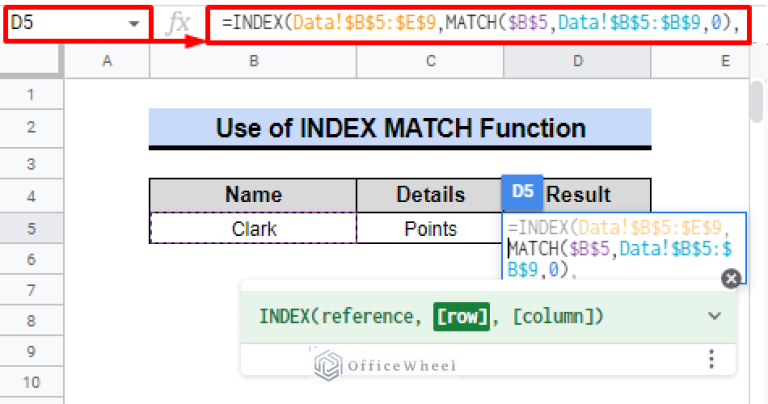Select row 10 header
Screen dimensions: 768x404
click(31, 382)
